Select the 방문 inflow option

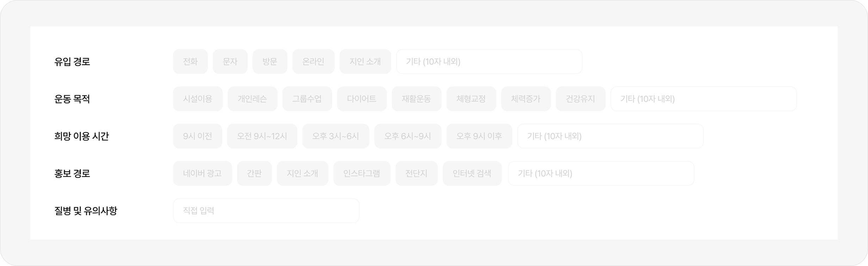(x=270, y=62)
